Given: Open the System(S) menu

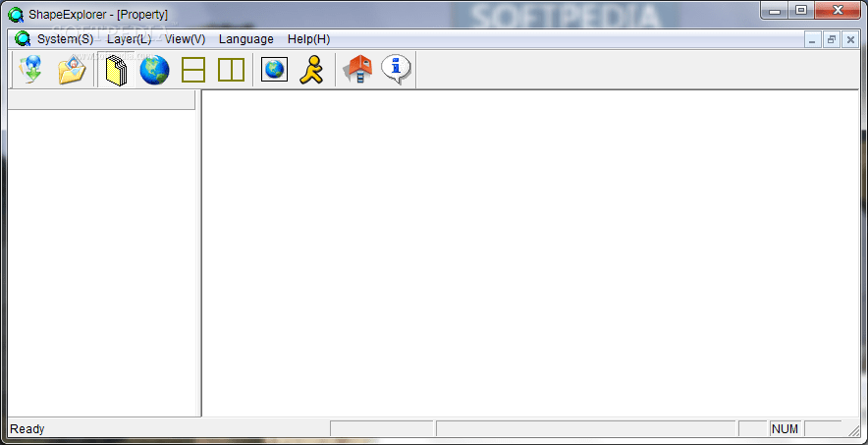Looking at the screenshot, I should [66, 39].
